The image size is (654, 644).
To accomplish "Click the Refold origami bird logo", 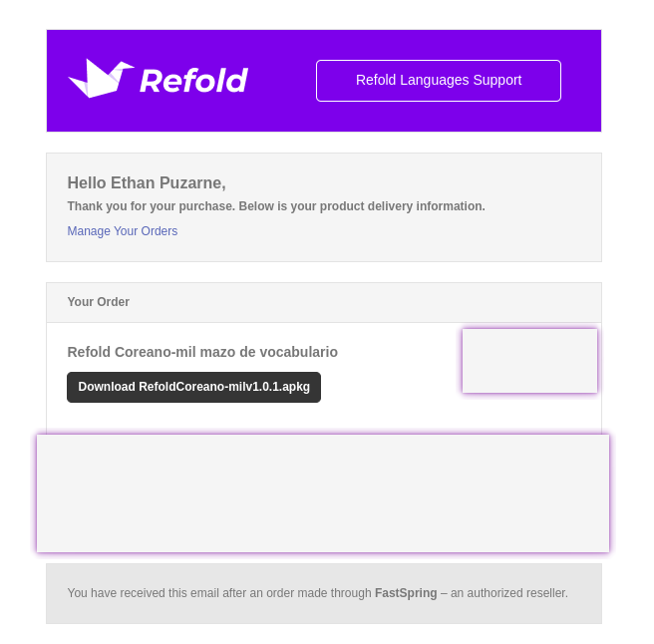I will (x=100, y=79).
